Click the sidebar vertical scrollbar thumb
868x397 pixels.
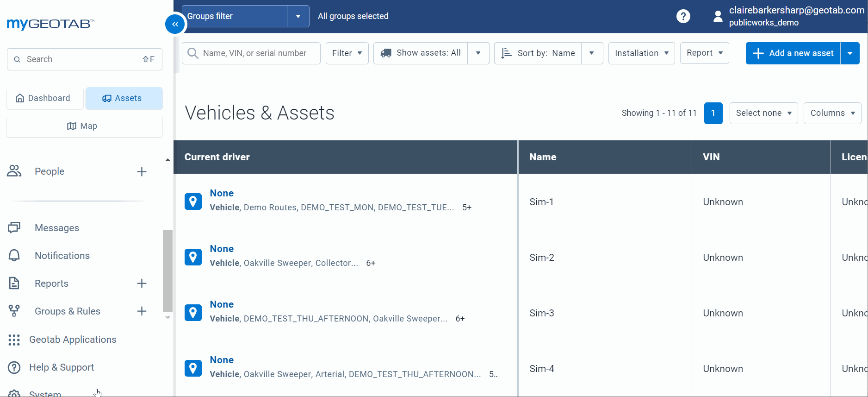pyautogui.click(x=167, y=271)
